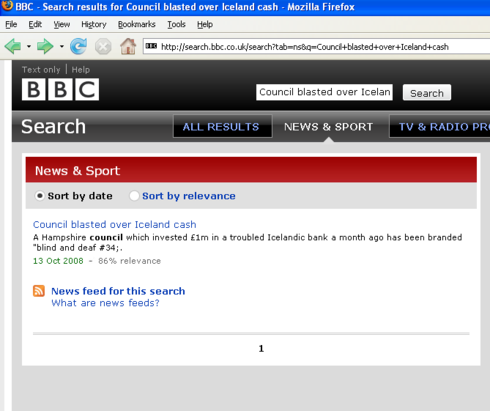This screenshot has width=490, height=411.
Task: Go to the Home page icon
Action: click(x=128, y=46)
